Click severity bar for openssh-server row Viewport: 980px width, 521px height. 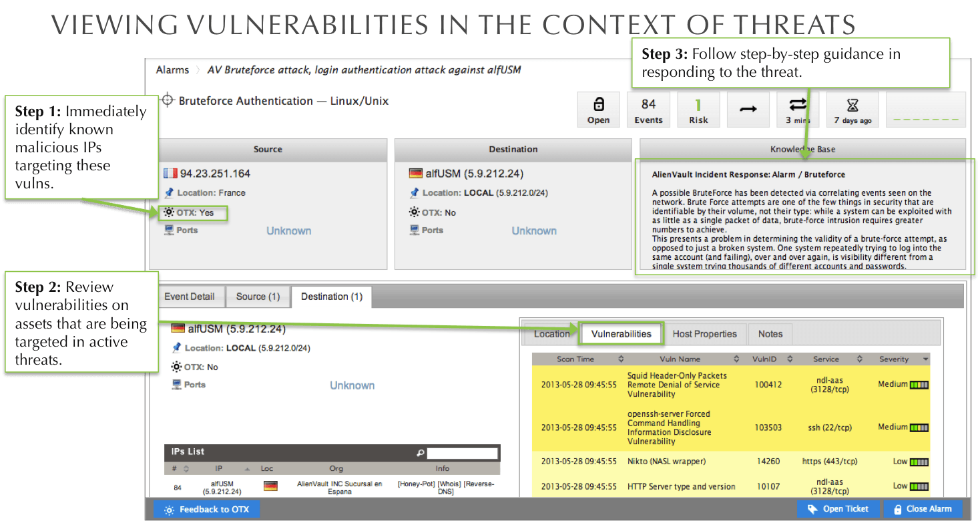click(919, 427)
